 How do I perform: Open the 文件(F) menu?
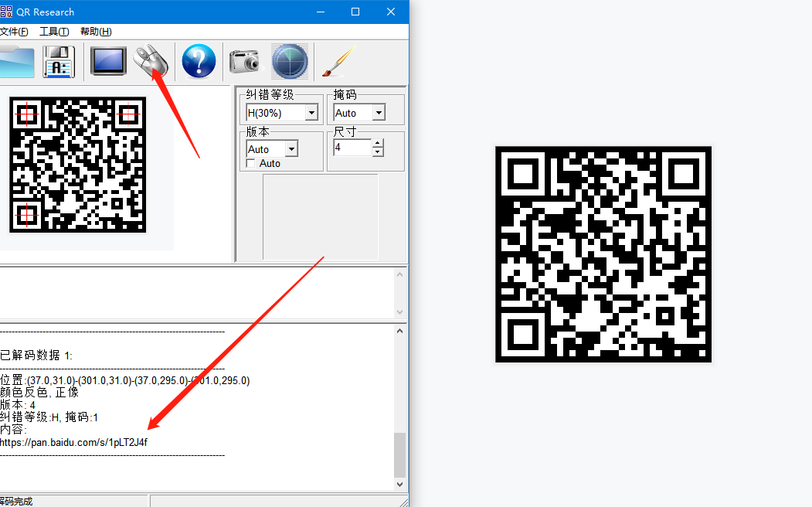[x=14, y=32]
